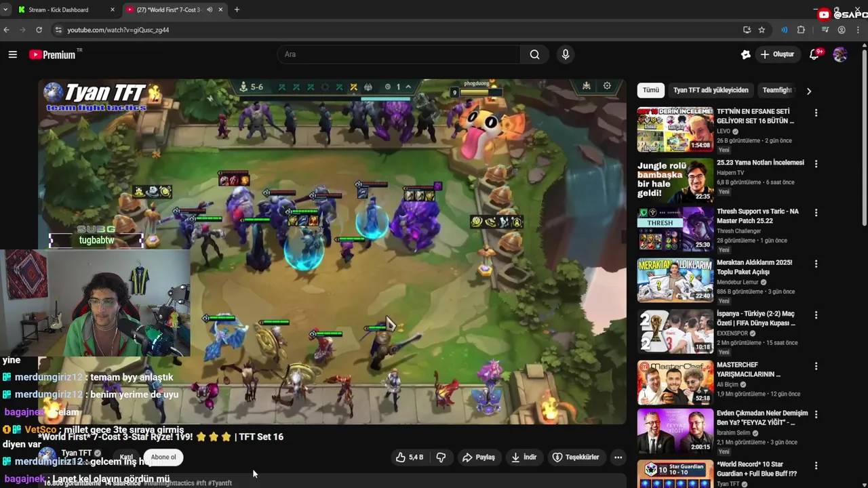Open the title 25.23 Yama Notları İncelemesi
The width and height of the screenshot is (868, 488).
point(760,163)
